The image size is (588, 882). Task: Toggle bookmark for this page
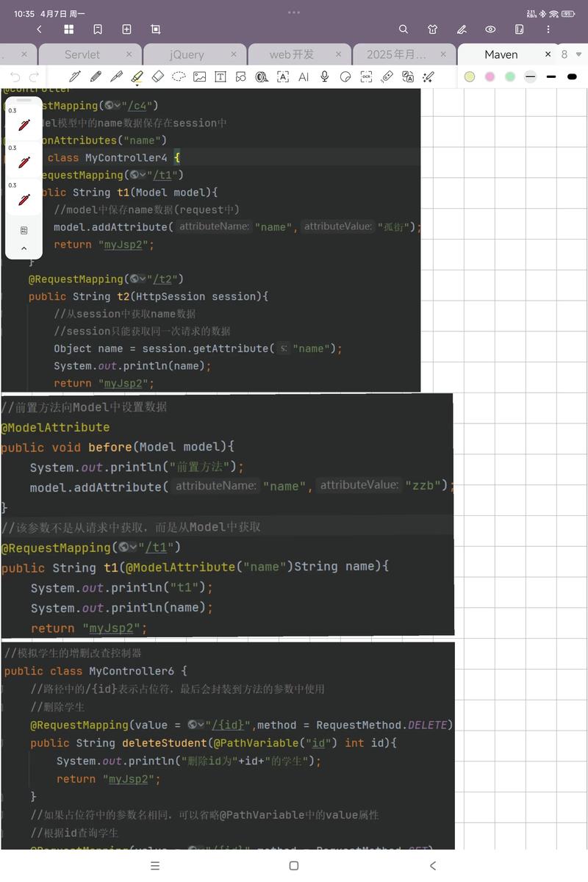pos(98,29)
